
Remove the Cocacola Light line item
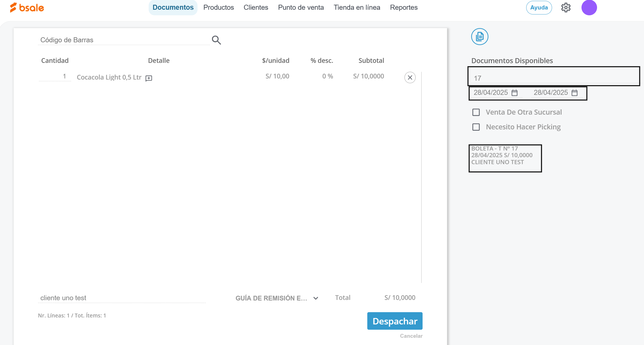pyautogui.click(x=410, y=78)
